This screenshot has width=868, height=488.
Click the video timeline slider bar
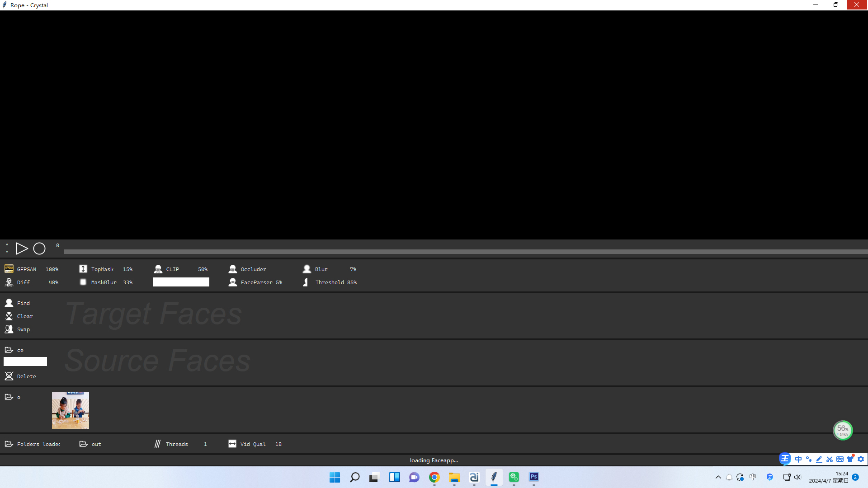[x=466, y=252]
